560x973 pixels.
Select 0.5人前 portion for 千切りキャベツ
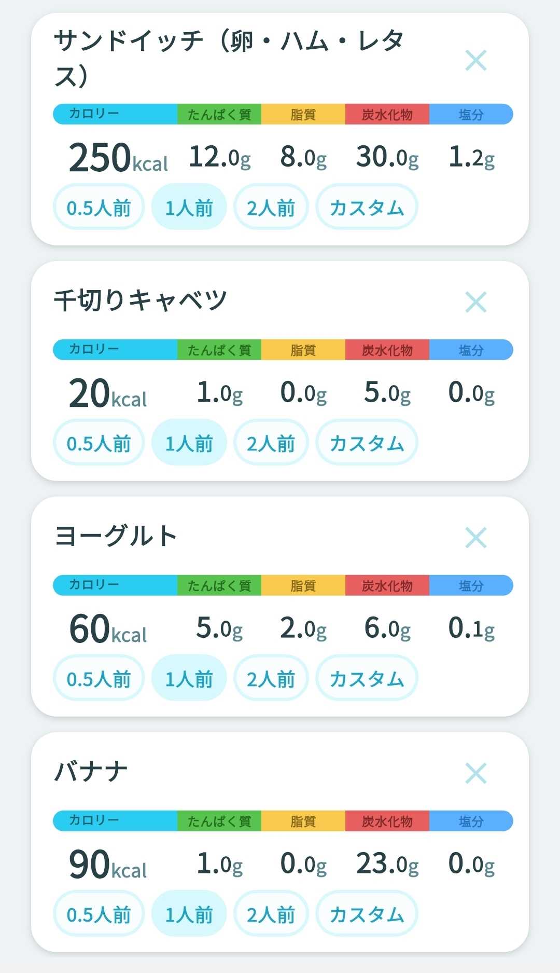pos(99,443)
